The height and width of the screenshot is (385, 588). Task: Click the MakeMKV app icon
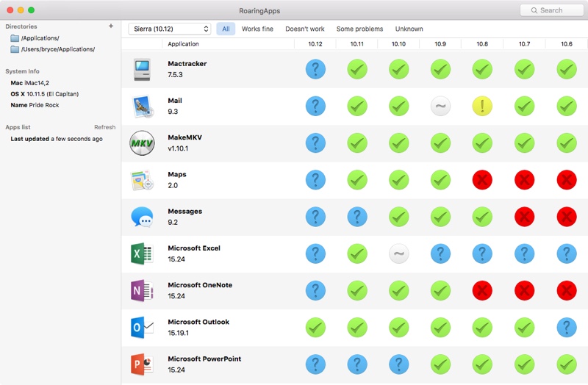[x=142, y=143]
